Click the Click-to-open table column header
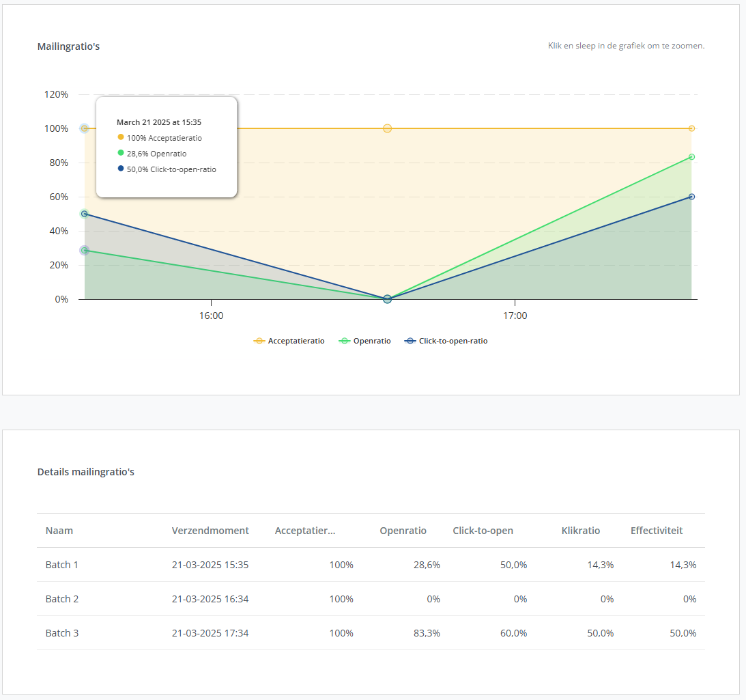The width and height of the screenshot is (746, 700). (x=483, y=531)
